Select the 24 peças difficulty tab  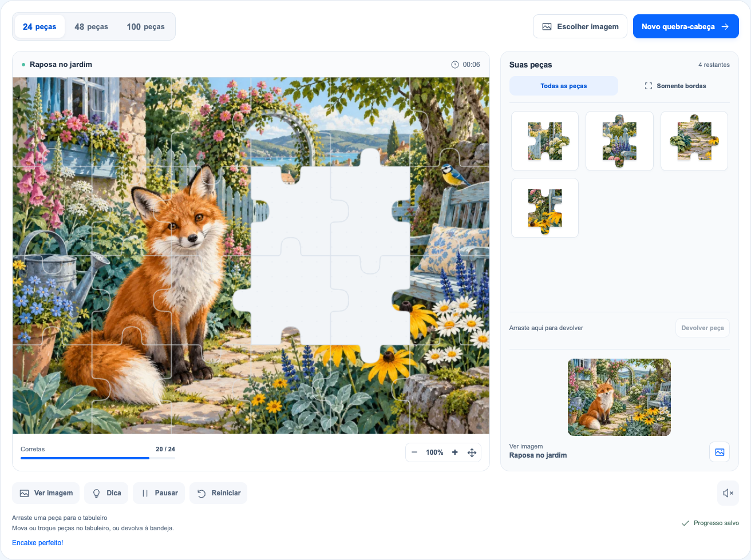(39, 27)
